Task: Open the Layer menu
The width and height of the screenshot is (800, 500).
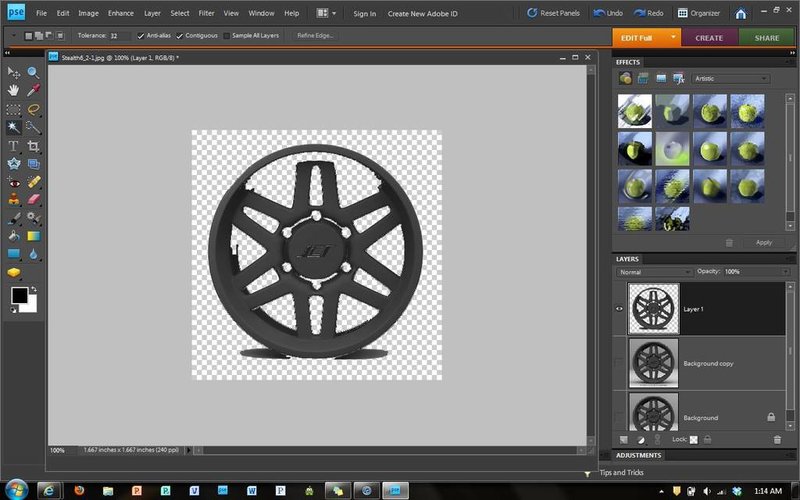Action: [152, 13]
